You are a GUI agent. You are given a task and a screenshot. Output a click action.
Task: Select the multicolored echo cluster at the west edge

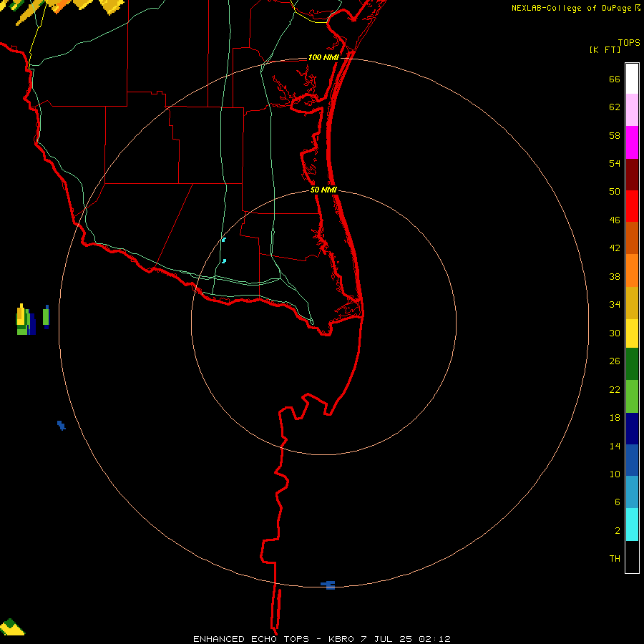click(26, 320)
